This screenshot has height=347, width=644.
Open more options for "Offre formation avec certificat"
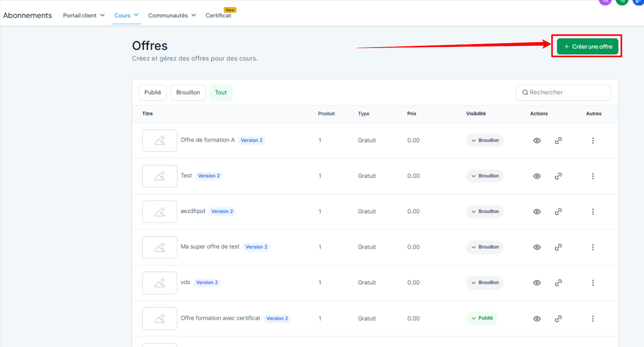[593, 319]
